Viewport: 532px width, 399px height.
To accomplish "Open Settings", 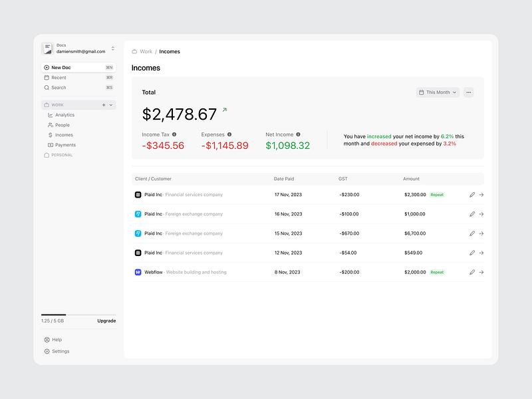I will (57, 351).
